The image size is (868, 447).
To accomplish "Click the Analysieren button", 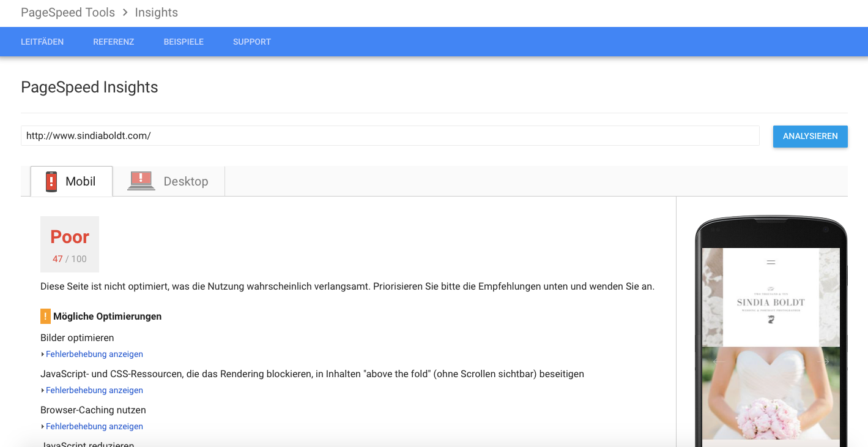I will [811, 136].
